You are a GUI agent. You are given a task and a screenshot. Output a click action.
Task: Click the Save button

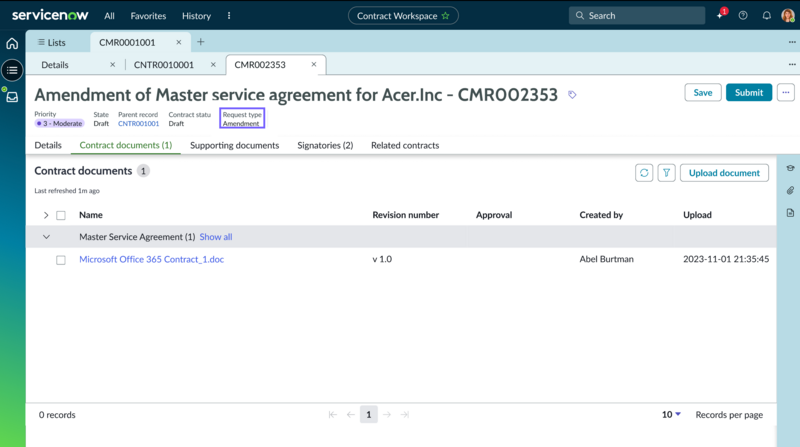(703, 92)
